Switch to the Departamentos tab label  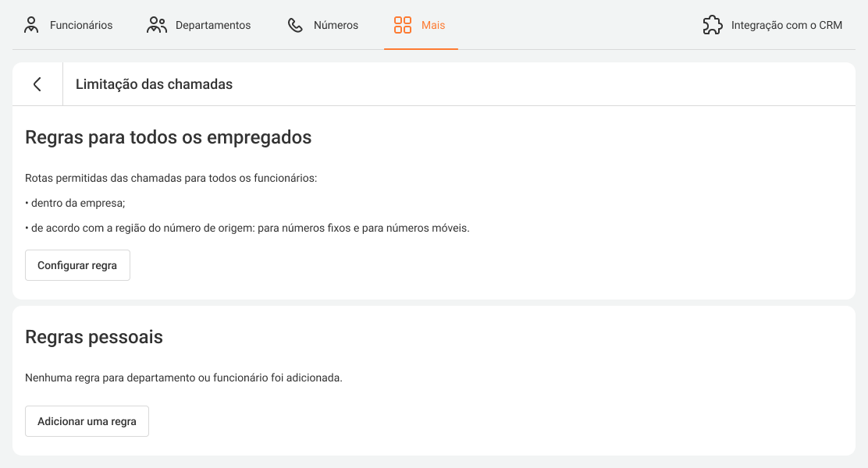click(x=213, y=25)
